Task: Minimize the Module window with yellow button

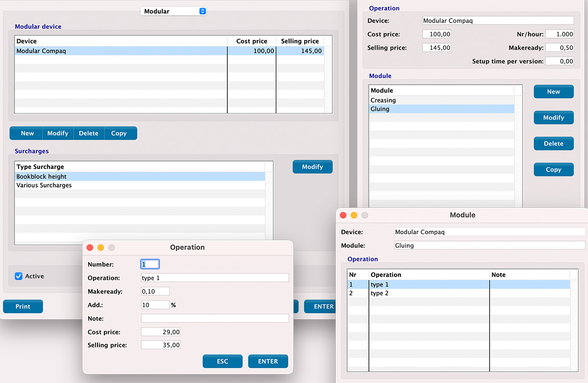Action: pos(354,215)
